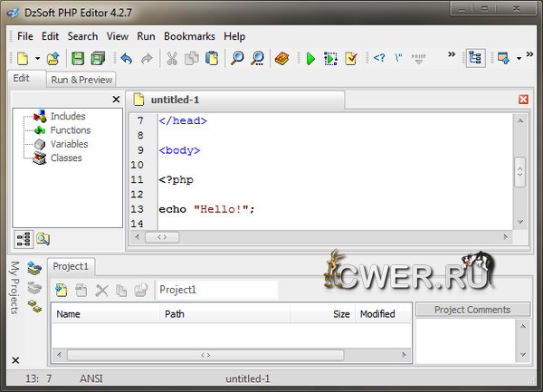The image size is (543, 392).
Task: Run the script with green play icon
Action: coord(310,59)
